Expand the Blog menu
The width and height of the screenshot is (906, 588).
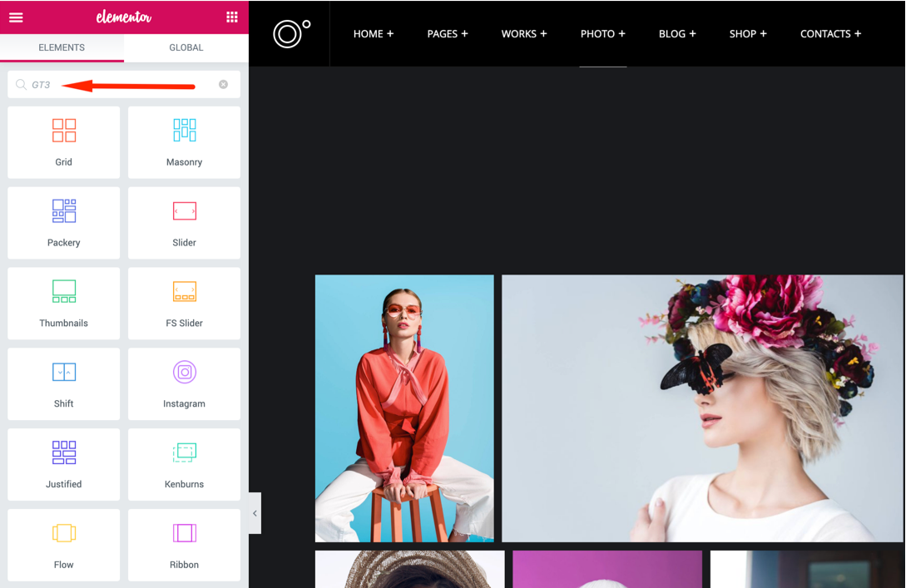pos(677,33)
